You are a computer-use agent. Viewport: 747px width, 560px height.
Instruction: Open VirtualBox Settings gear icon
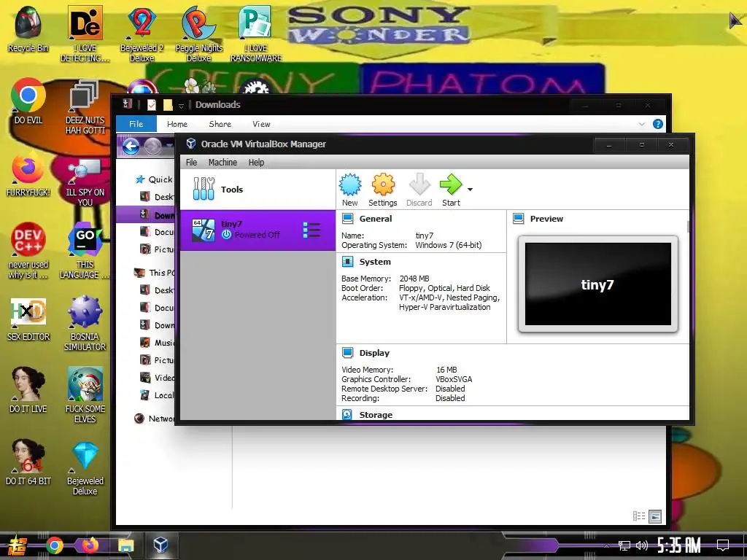click(x=382, y=190)
